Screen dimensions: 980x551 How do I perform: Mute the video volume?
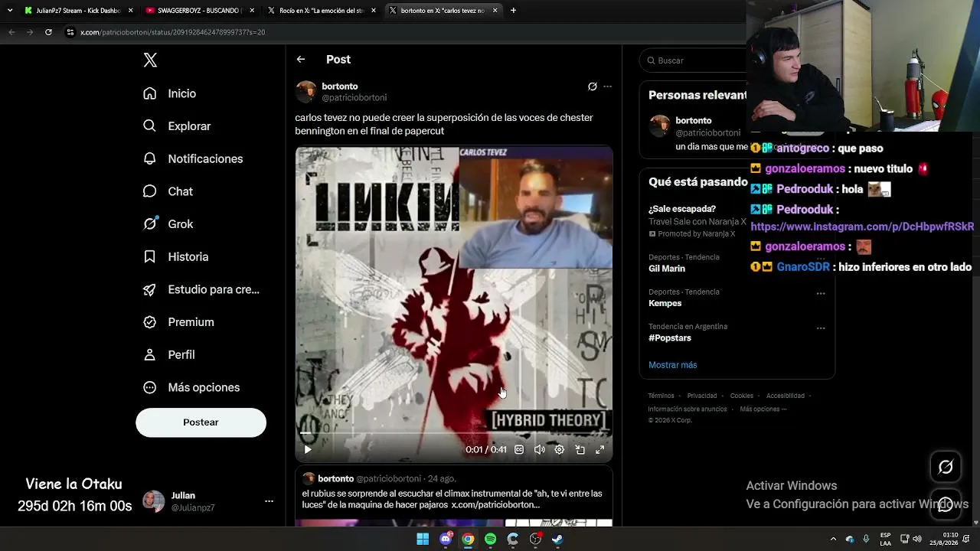pos(539,450)
